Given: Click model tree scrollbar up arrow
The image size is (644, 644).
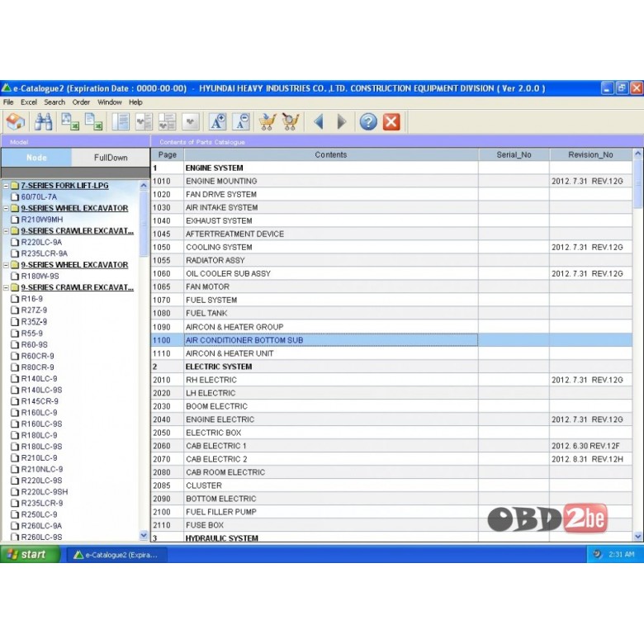Looking at the screenshot, I should coord(144,186).
